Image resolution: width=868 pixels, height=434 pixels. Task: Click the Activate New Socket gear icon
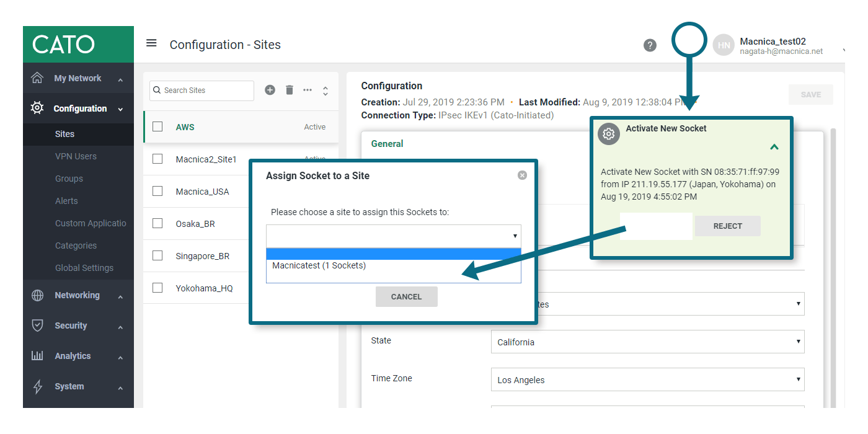click(609, 134)
